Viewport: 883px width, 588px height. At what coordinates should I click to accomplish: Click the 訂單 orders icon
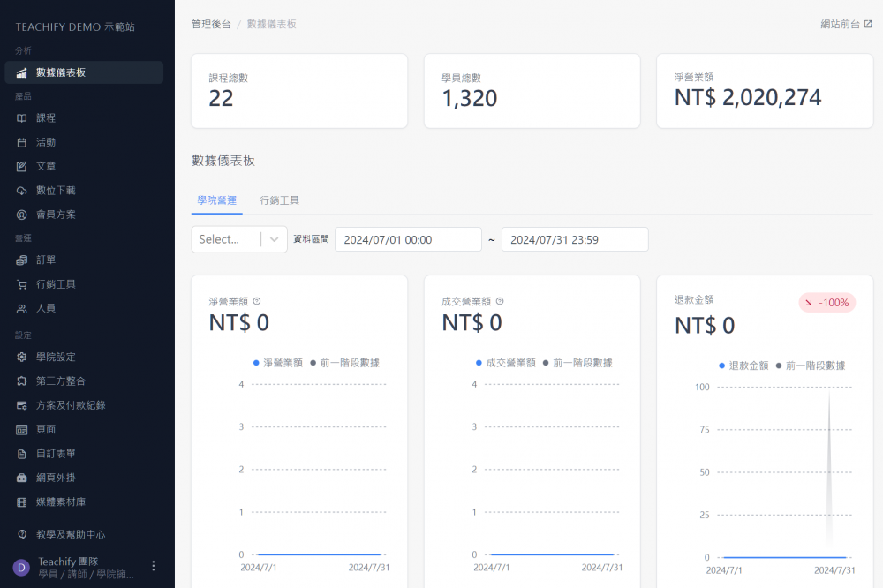pos(22,260)
